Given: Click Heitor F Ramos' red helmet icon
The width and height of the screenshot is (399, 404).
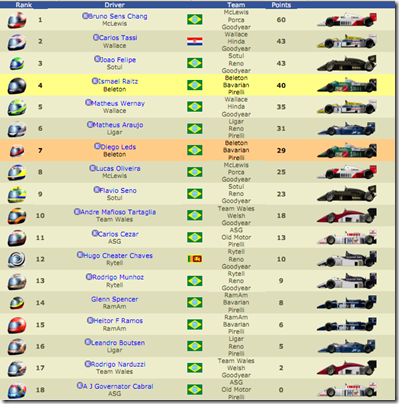Looking at the screenshot, I should [x=17, y=325].
